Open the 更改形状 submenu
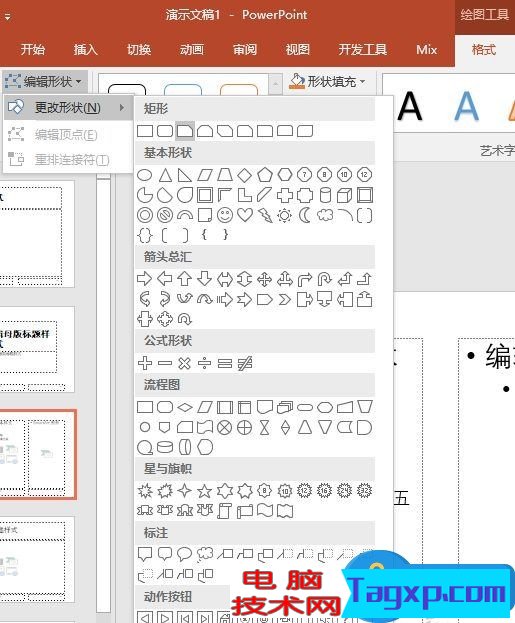Image resolution: width=515 pixels, height=623 pixels. (68, 108)
